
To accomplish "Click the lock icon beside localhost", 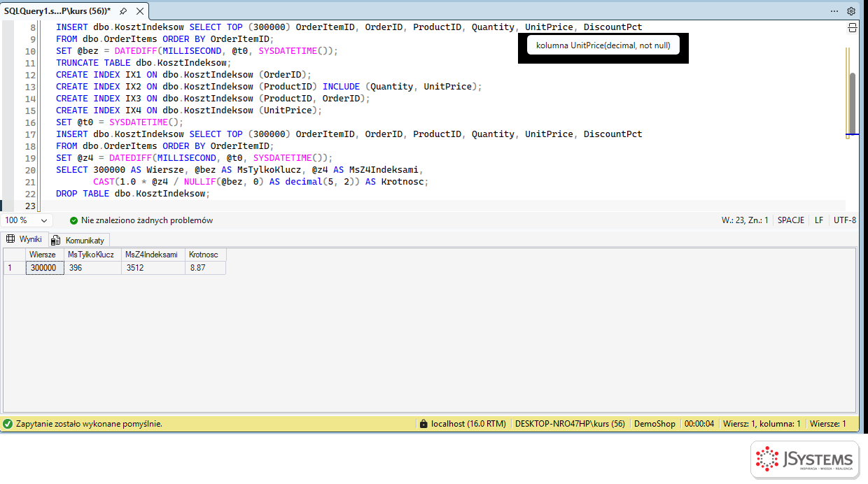I will pos(423,424).
